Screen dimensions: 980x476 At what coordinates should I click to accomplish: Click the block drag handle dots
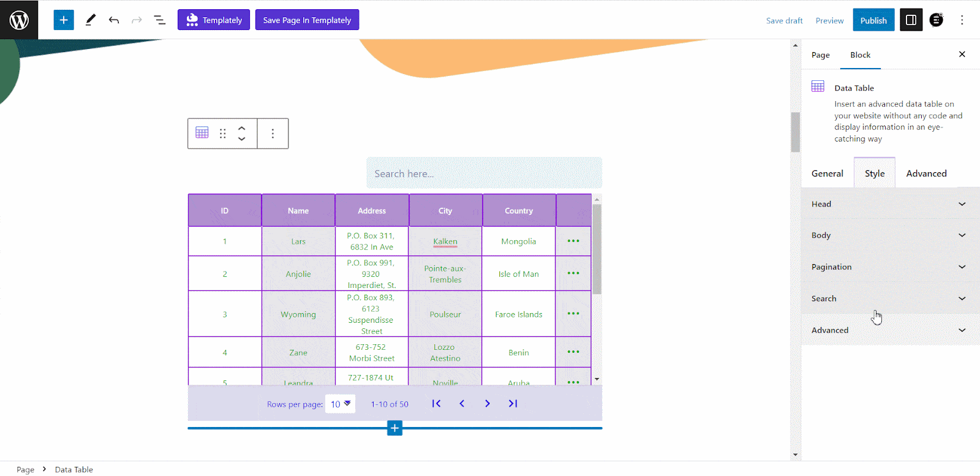click(223, 133)
